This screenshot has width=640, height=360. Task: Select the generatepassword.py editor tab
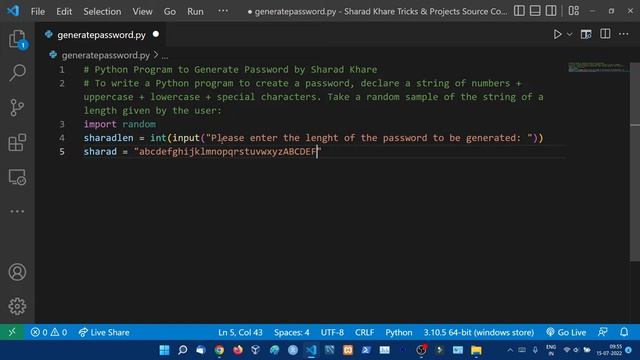pos(101,35)
